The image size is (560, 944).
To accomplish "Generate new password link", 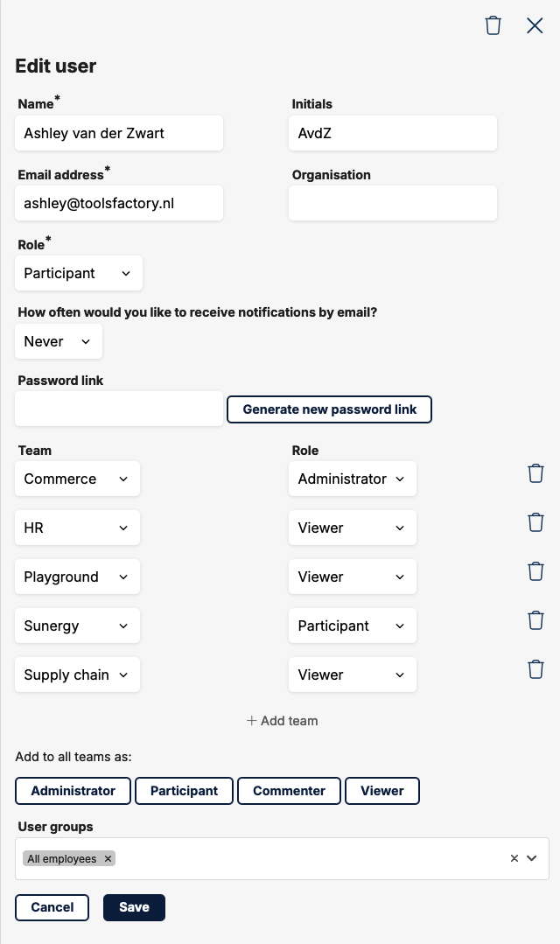I will point(329,409).
